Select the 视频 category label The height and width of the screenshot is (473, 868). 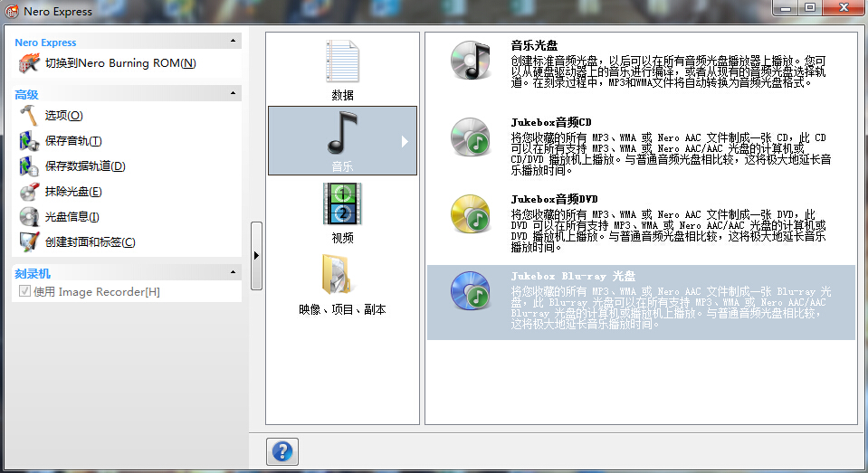coord(342,238)
